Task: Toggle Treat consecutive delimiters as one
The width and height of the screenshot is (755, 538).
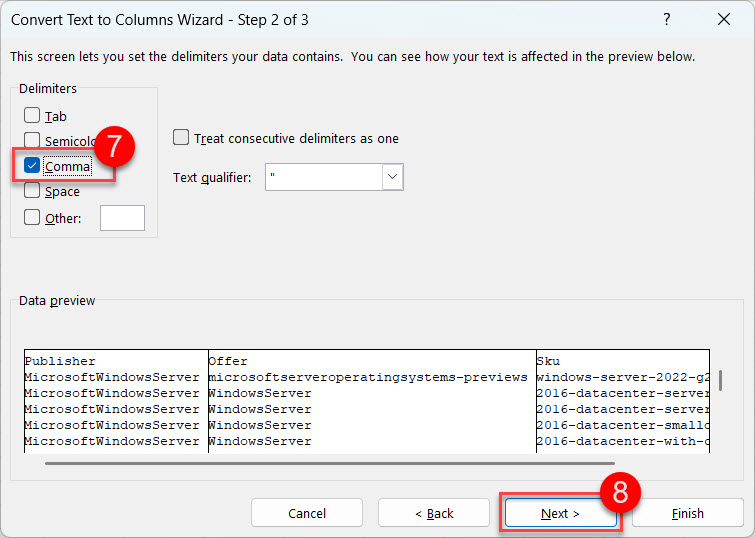Action: (x=181, y=138)
